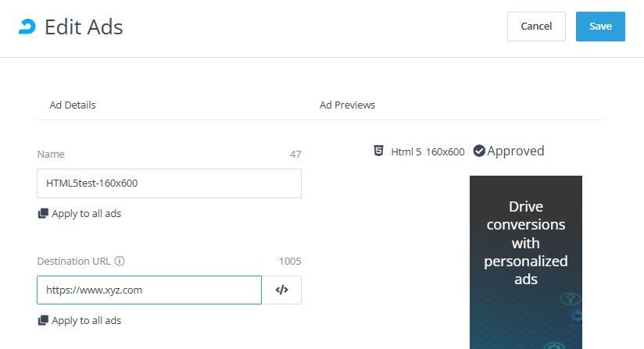
Task: Open the 160x600 ad preview thumbnail
Action: (525, 262)
